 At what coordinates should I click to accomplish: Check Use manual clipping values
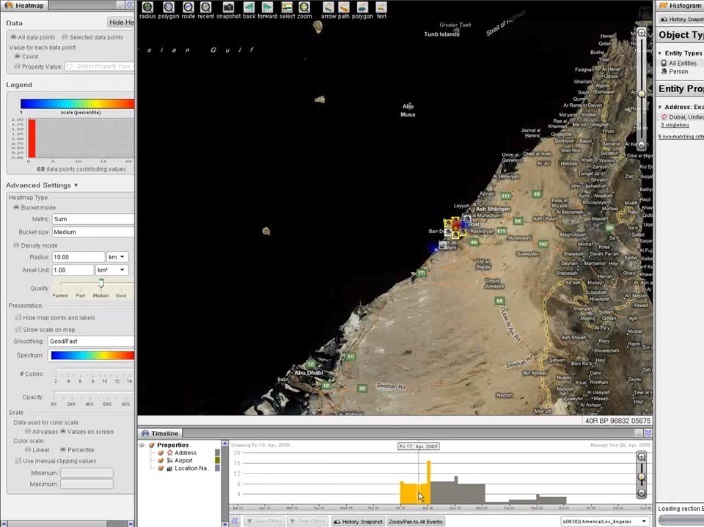coord(18,461)
